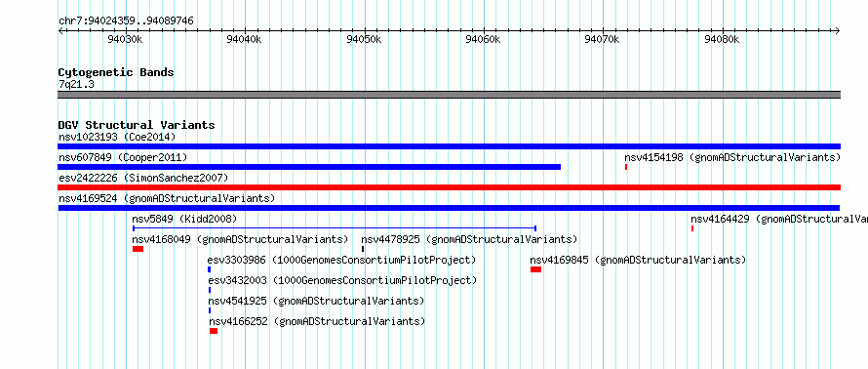The height and width of the screenshot is (369, 868).
Task: Open the nsv5849 (Kidd2008) label
Action: (x=184, y=219)
